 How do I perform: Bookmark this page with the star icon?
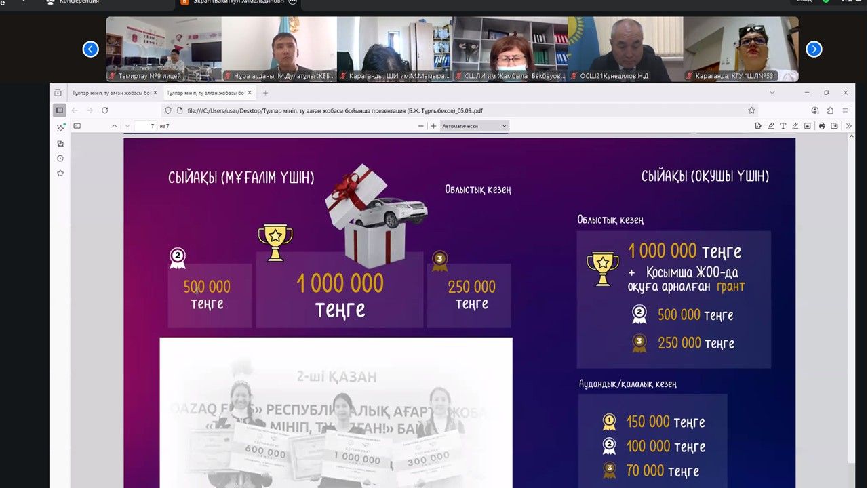coord(751,110)
